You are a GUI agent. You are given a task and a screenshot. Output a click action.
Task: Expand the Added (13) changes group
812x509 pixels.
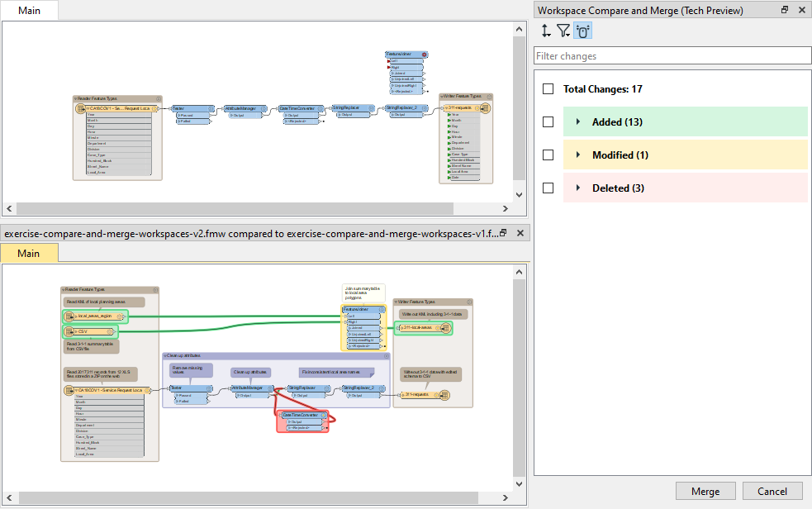pyautogui.click(x=577, y=121)
